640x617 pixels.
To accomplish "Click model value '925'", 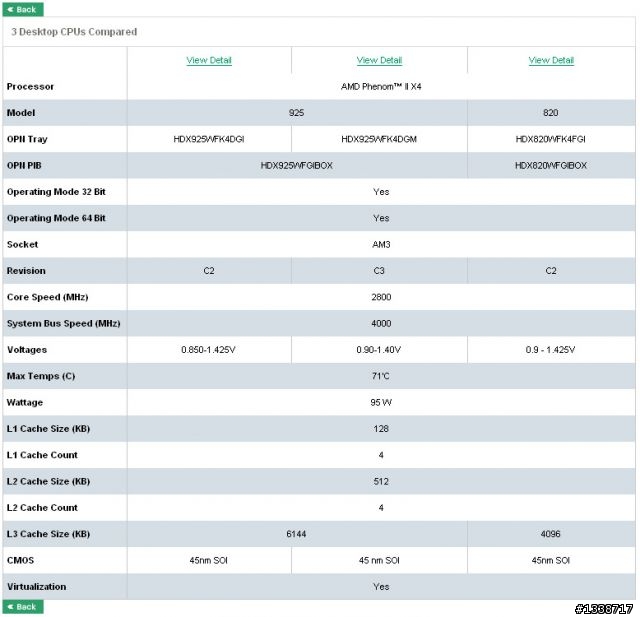I will (x=296, y=113).
